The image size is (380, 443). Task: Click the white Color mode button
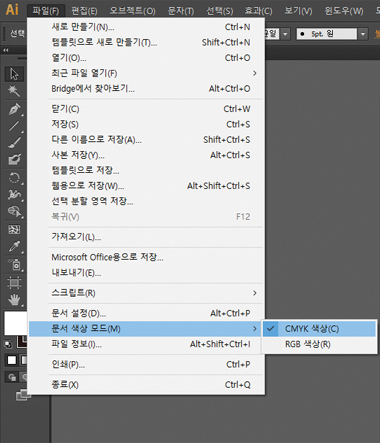(12, 360)
